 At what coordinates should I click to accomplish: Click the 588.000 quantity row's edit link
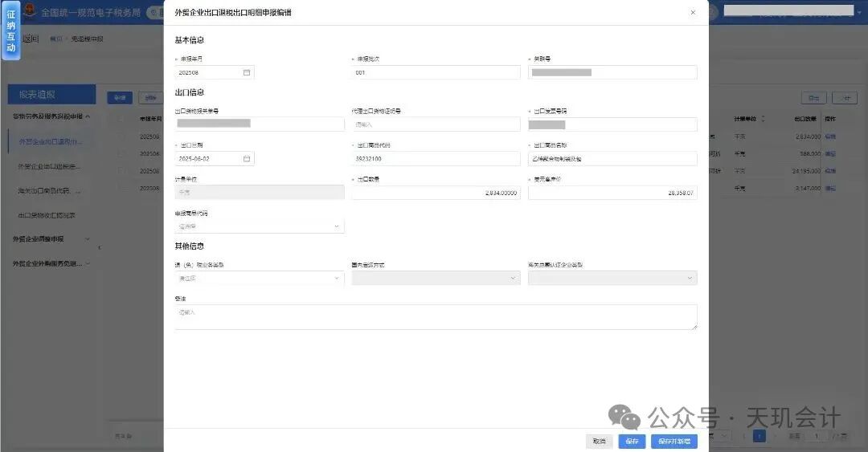coord(830,154)
